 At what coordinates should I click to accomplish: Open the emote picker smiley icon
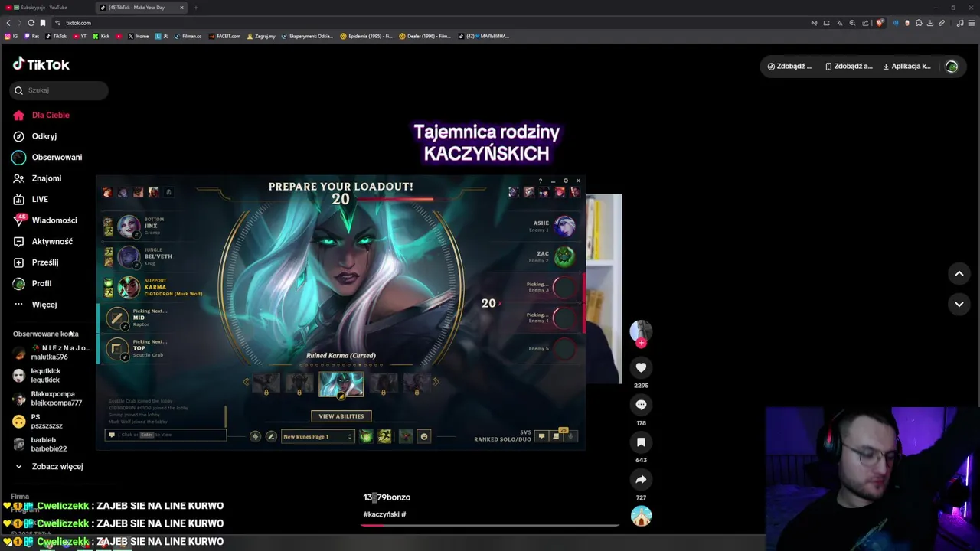(x=424, y=436)
